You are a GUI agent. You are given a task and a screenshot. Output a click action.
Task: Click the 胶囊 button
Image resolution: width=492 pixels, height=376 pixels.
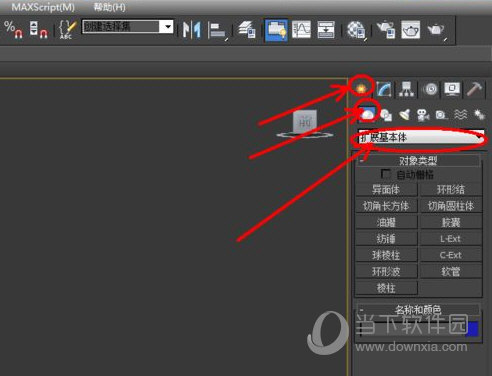click(x=451, y=222)
